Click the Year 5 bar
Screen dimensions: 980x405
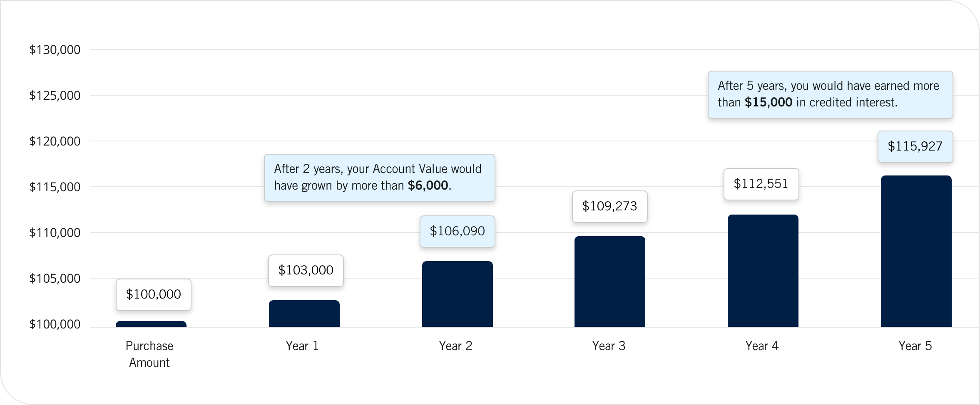pos(916,251)
